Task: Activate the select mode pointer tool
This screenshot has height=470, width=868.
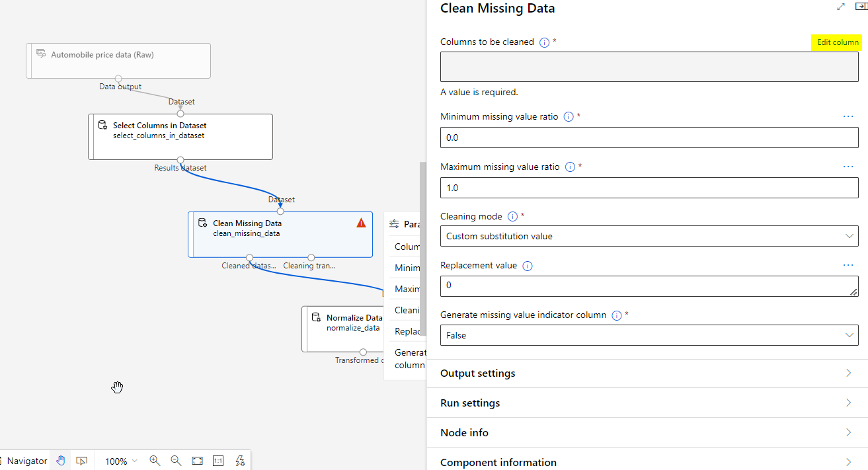Action: [81, 461]
